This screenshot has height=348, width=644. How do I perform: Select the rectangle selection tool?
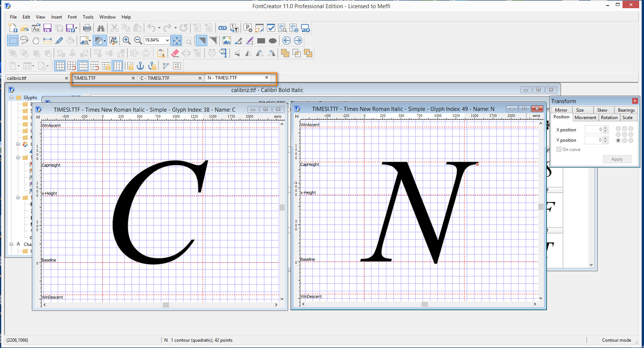tap(13, 40)
